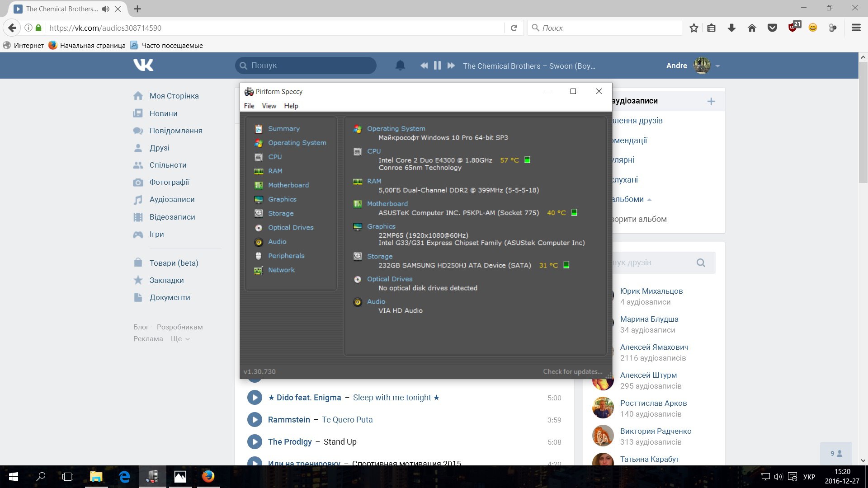Viewport: 868px width, 488px height.
Task: Go to Firefox home icon
Action: (752, 28)
